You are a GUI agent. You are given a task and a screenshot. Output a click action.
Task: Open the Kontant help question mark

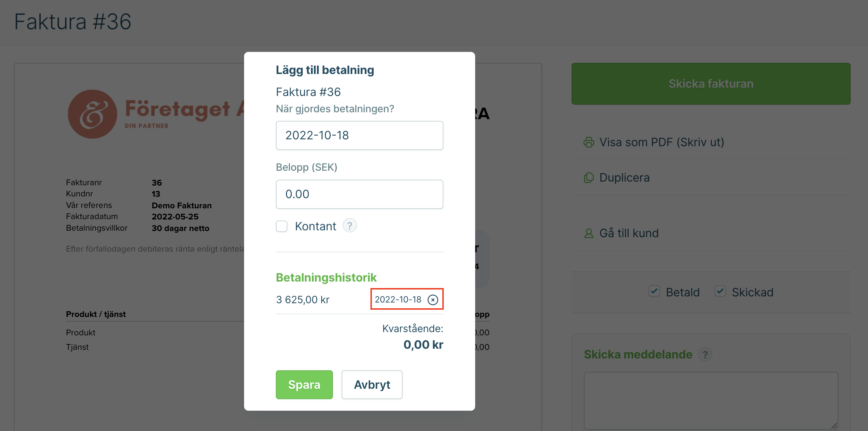(350, 226)
